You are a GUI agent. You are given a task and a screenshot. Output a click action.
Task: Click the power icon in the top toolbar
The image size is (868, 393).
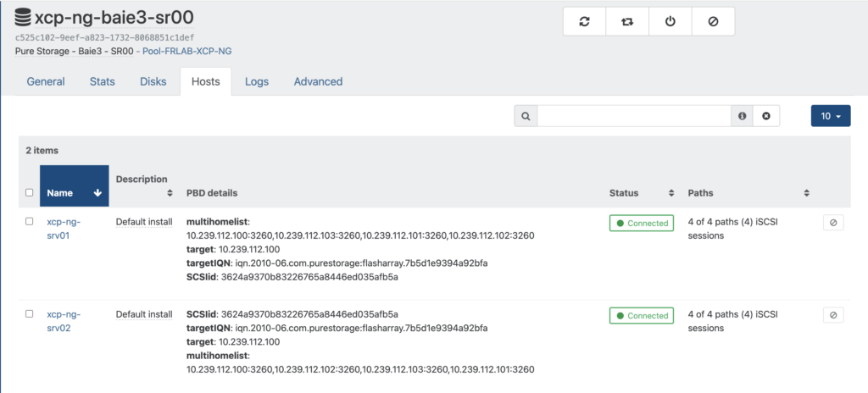pos(670,22)
